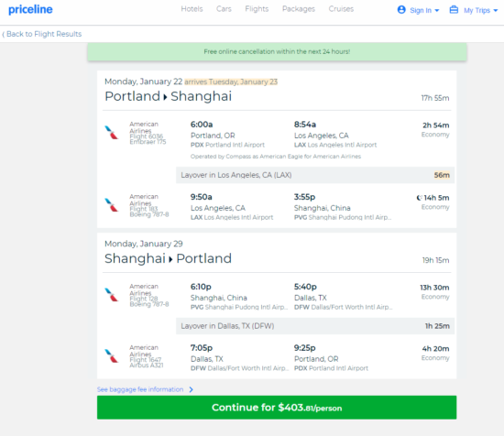The image size is (504, 436).
Task: Click the free cancellation green banner
Action: 277,51
